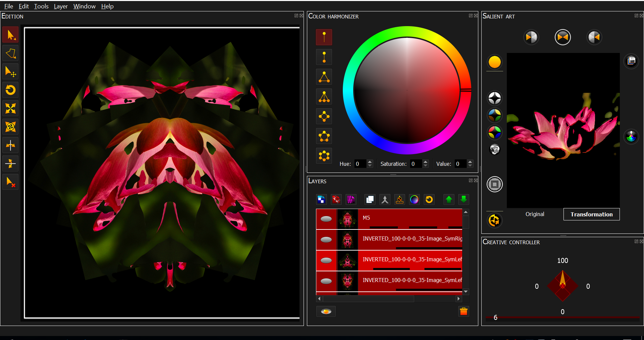Toggle the checkered transparency circle button
Image resolution: width=644 pixels, height=340 pixels.
click(x=494, y=184)
